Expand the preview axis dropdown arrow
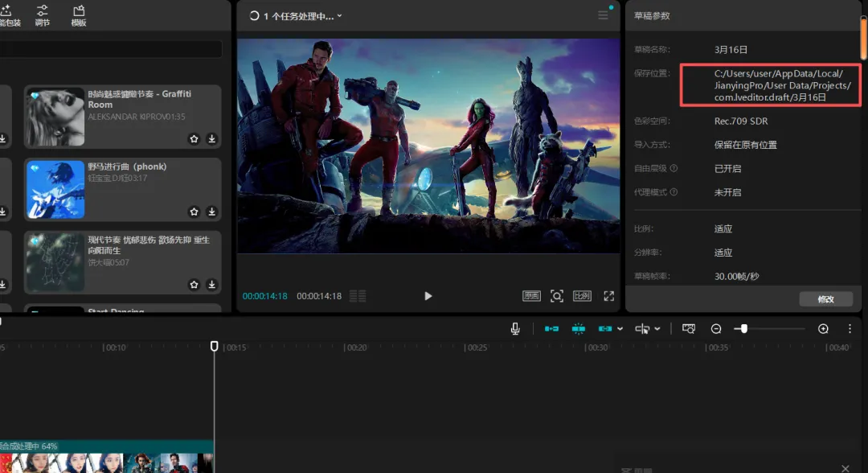 pos(657,329)
